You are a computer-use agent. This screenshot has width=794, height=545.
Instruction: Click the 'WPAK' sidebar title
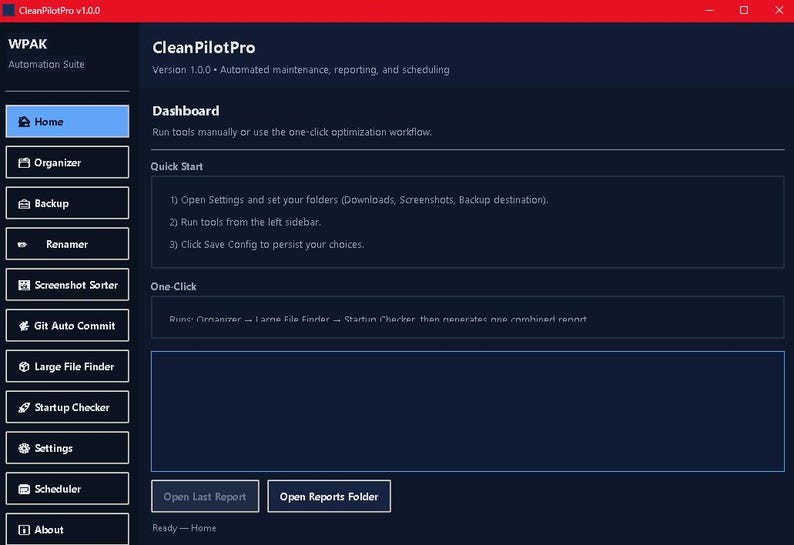pos(27,44)
